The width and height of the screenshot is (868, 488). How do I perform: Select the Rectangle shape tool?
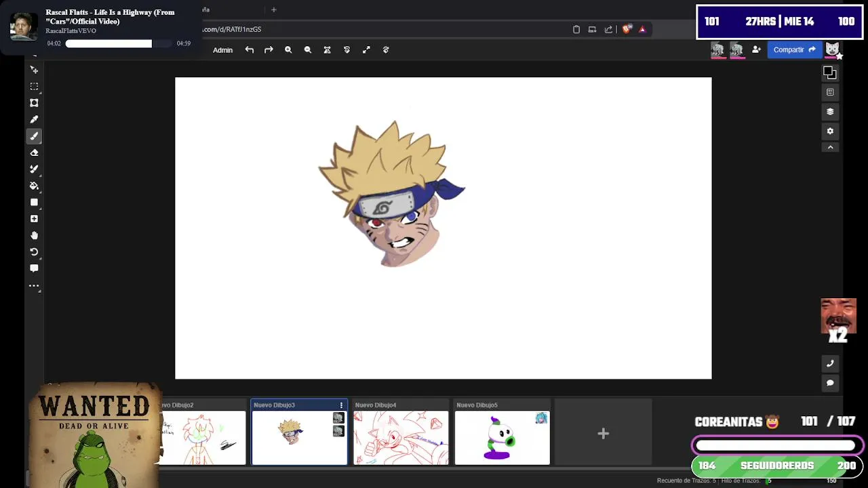(x=34, y=202)
